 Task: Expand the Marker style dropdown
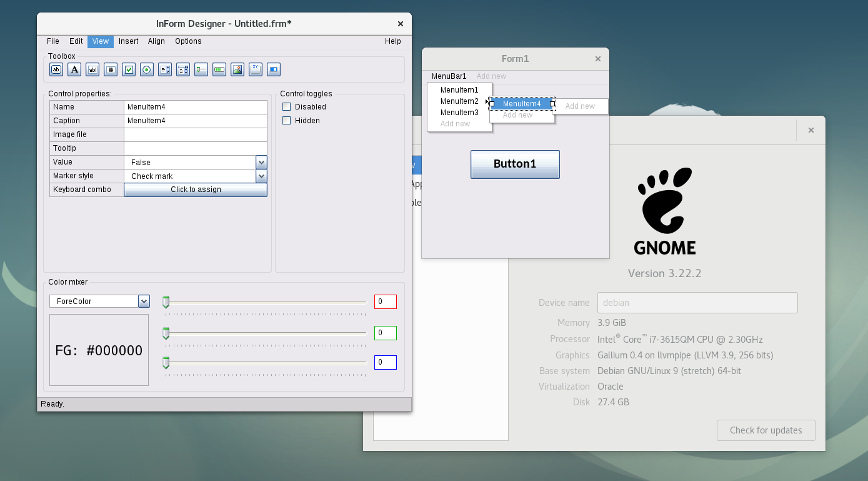(x=262, y=176)
